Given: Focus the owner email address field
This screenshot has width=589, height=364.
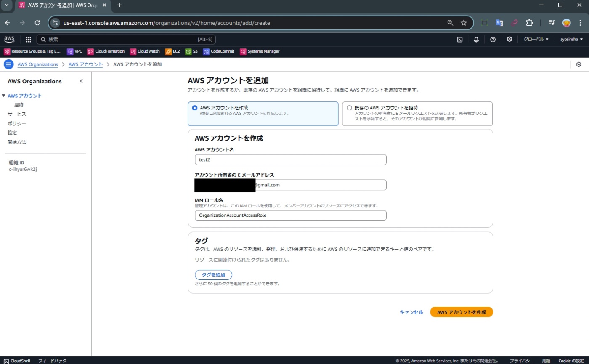Looking at the screenshot, I should [x=290, y=185].
